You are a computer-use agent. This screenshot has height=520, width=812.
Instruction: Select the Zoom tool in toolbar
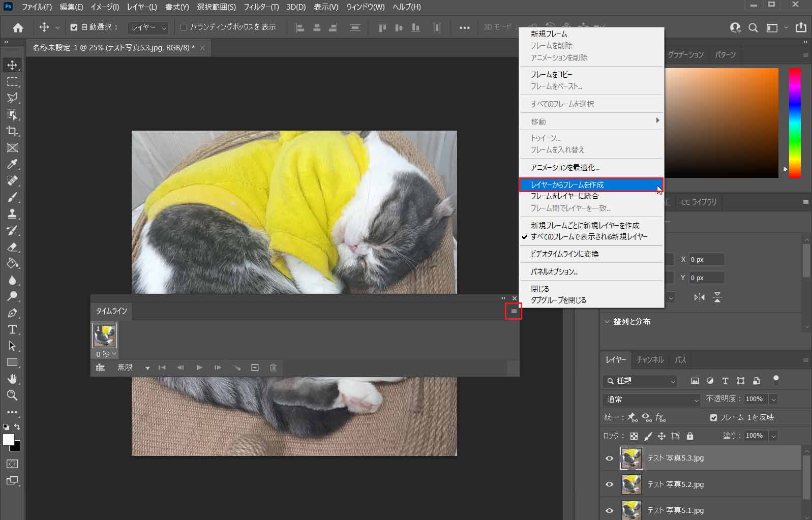coord(12,395)
